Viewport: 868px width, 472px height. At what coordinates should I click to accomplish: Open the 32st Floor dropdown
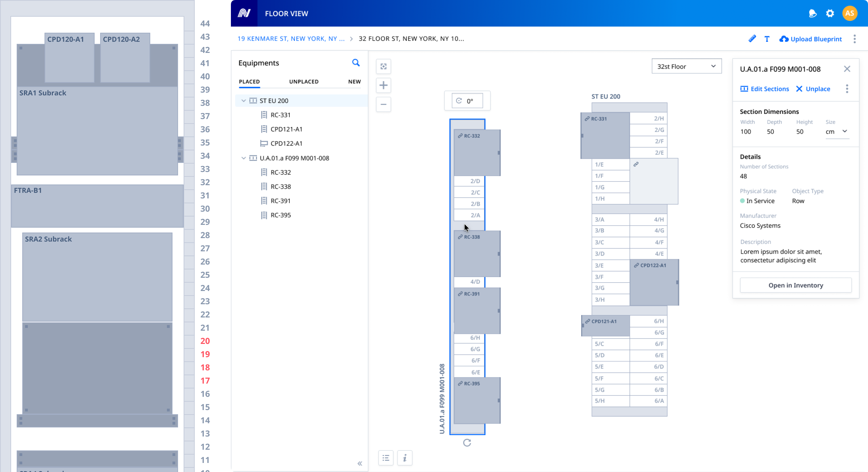[x=686, y=66]
